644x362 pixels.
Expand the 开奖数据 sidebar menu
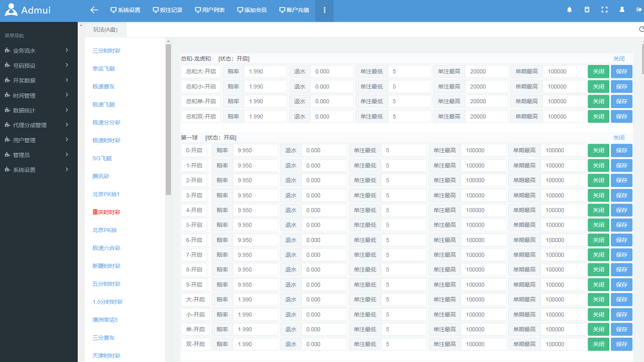(x=35, y=80)
